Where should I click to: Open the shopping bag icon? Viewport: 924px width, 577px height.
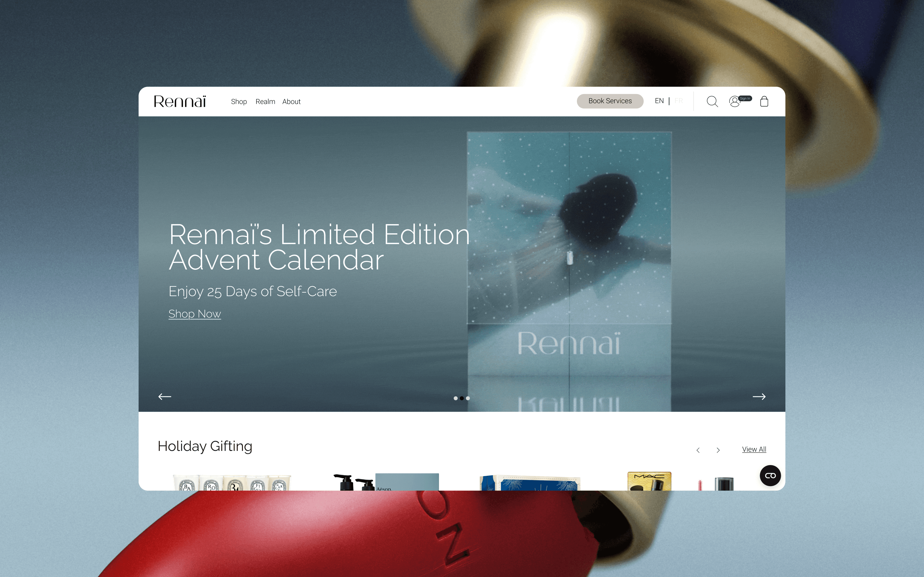click(764, 101)
